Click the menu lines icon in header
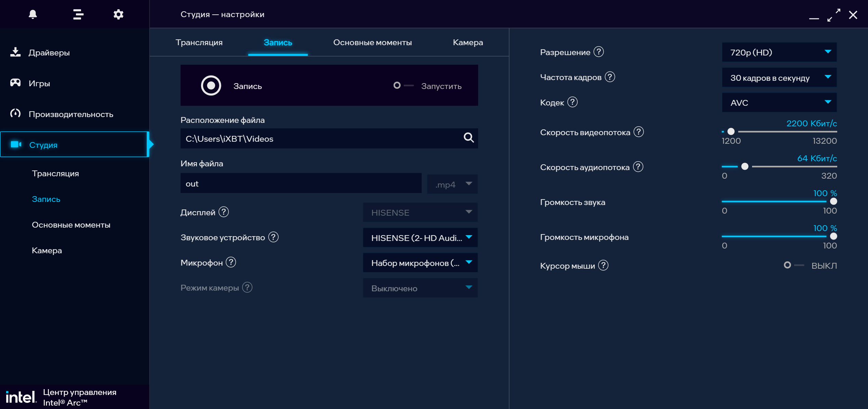This screenshot has width=868, height=409. [x=78, y=14]
